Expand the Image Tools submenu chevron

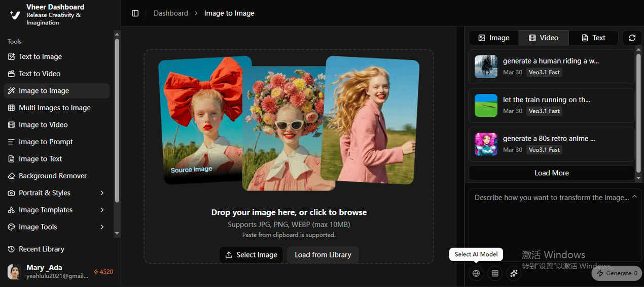102,227
